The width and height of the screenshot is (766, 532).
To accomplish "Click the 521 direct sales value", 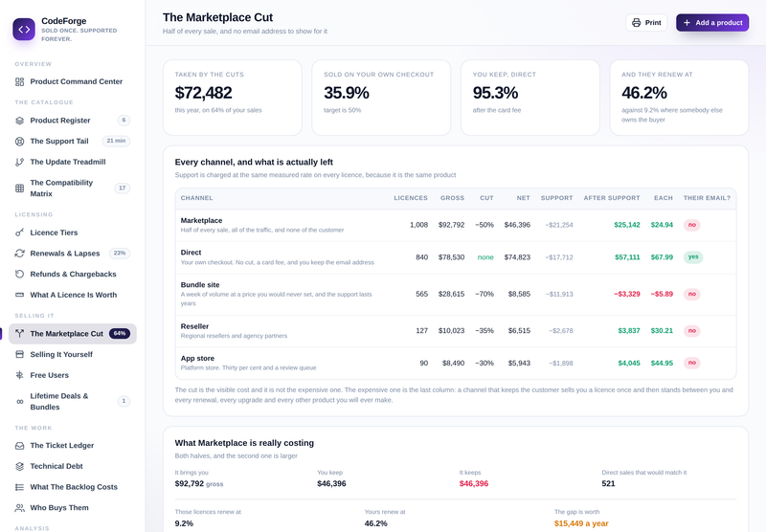I will click(608, 484).
